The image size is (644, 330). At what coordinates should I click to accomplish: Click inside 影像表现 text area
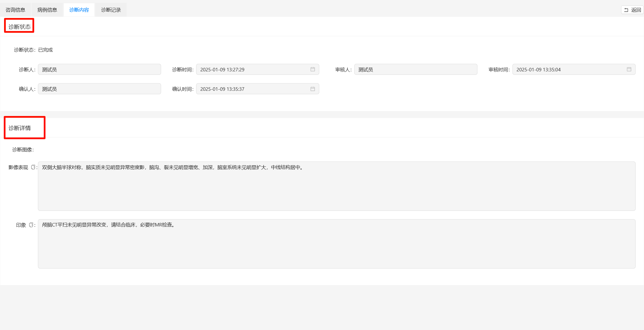click(x=336, y=186)
